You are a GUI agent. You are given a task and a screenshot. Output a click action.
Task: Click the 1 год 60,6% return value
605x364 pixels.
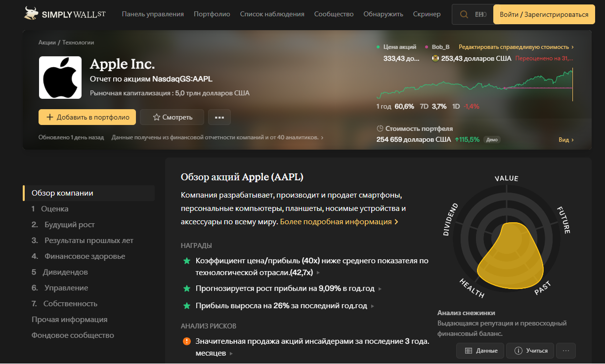(395, 106)
